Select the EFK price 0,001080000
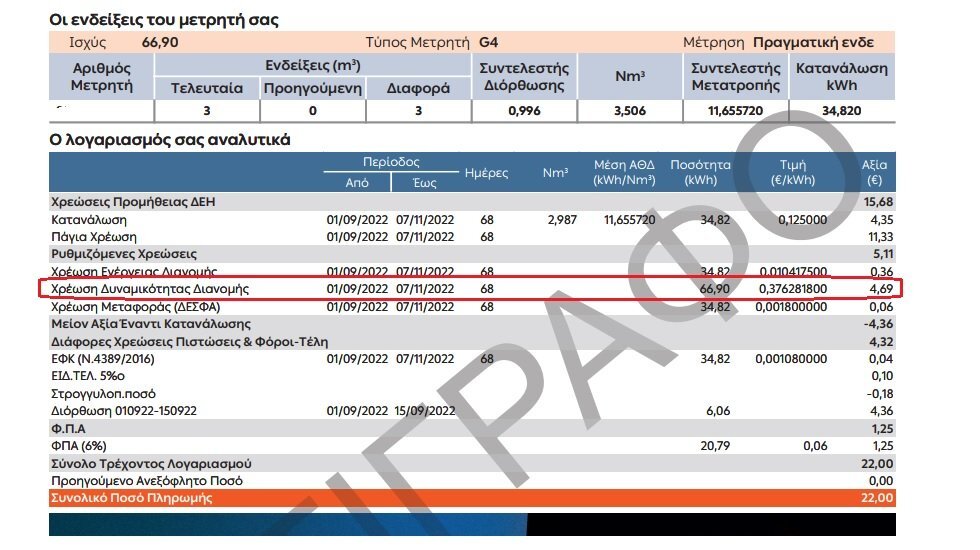Screen dimensions: 980x550 [791, 359]
